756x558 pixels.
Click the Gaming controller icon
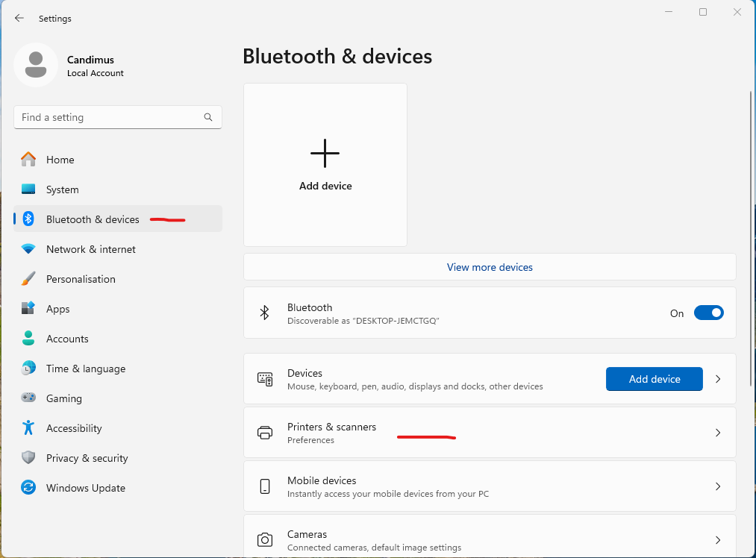click(28, 398)
